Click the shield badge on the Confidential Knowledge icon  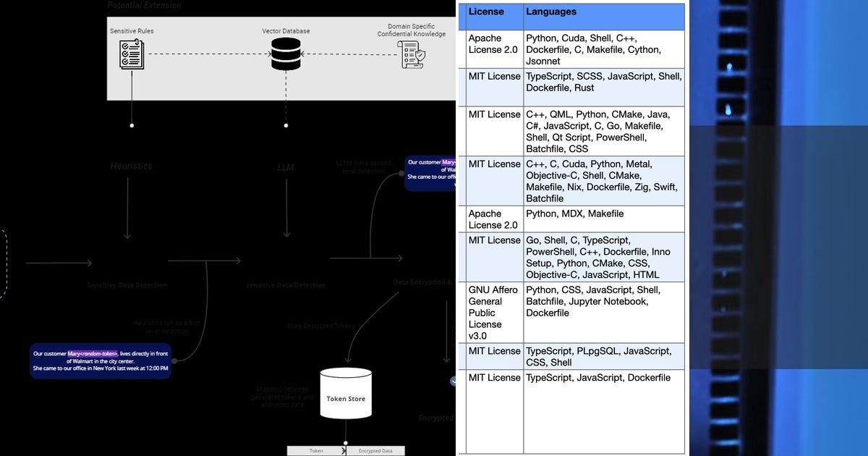point(420,55)
